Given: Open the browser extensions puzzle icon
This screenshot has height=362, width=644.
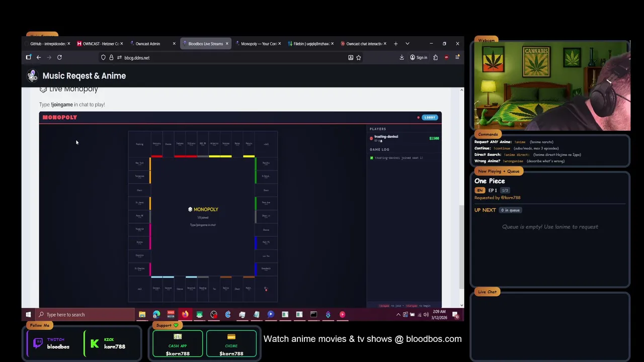Looking at the screenshot, I should coord(435,57).
